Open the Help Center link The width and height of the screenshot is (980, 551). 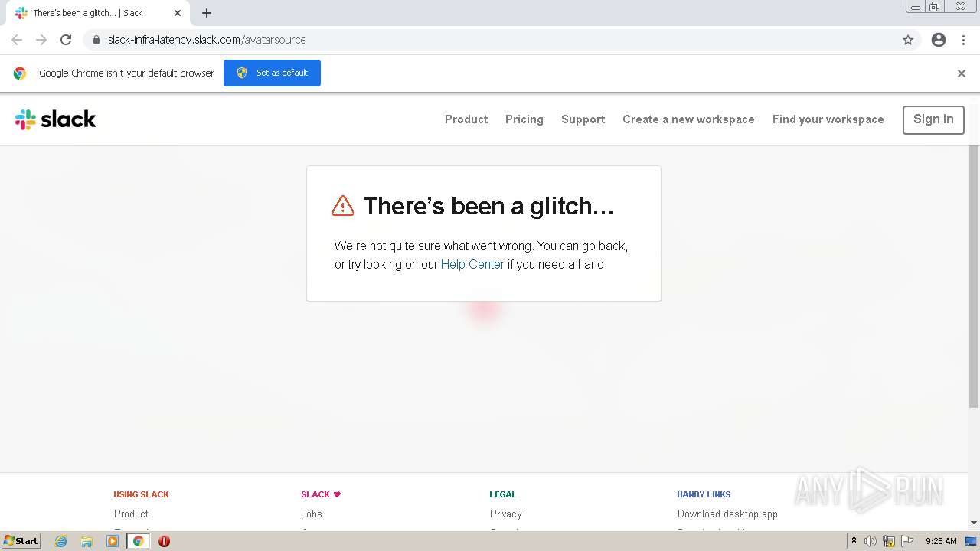click(472, 265)
